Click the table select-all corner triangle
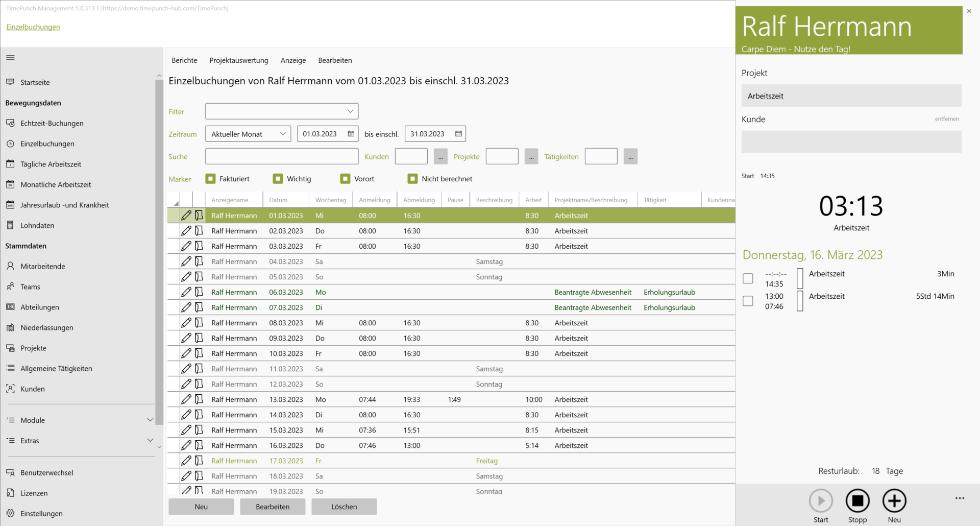980x526 pixels. tap(176, 203)
